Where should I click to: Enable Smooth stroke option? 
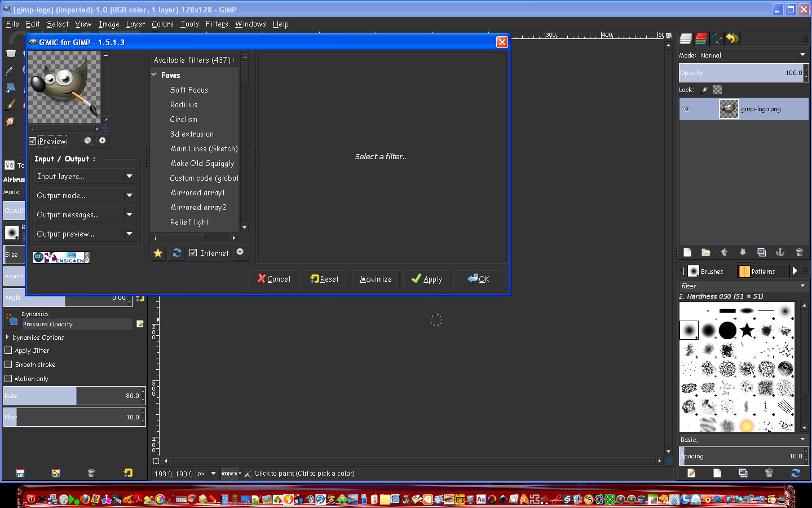[x=8, y=365]
